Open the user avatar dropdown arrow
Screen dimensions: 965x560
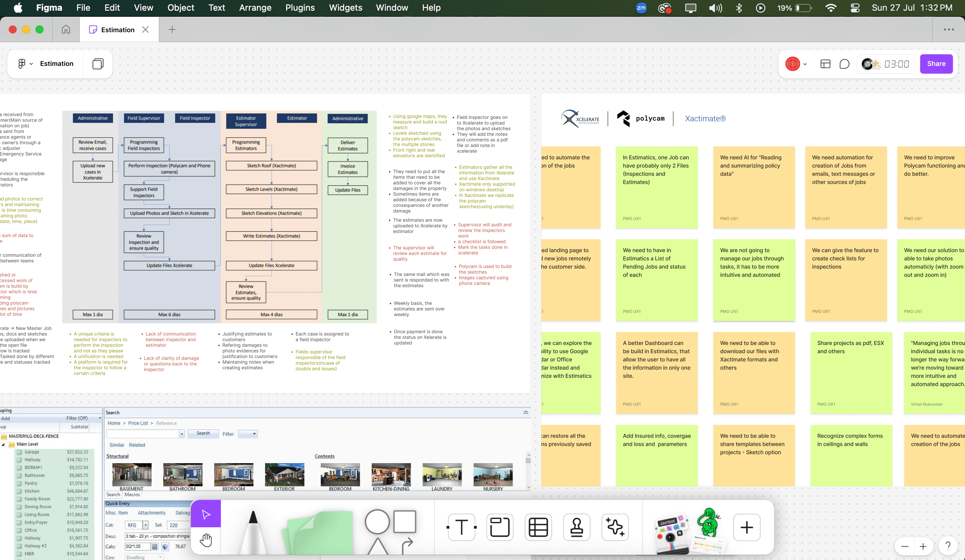coord(805,64)
